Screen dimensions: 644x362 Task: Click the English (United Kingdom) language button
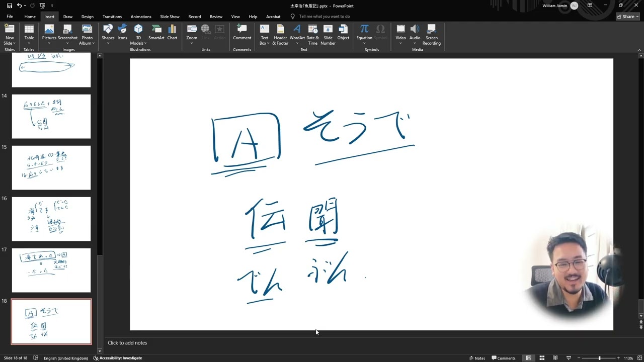tap(66, 358)
